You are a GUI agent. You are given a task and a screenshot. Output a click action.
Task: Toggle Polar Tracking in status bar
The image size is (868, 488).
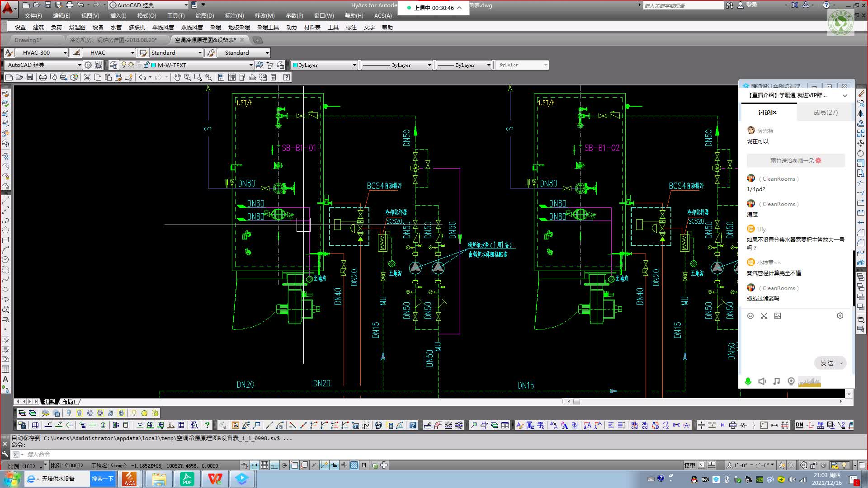click(284, 465)
